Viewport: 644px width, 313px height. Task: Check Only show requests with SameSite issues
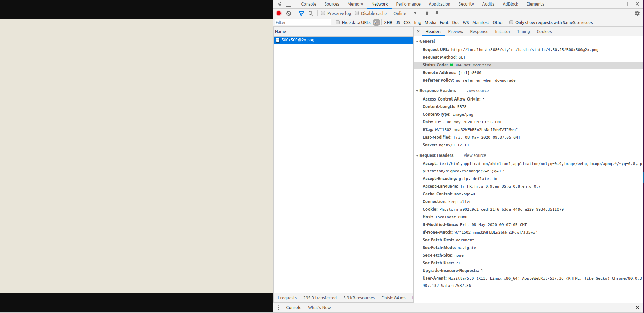point(511,22)
